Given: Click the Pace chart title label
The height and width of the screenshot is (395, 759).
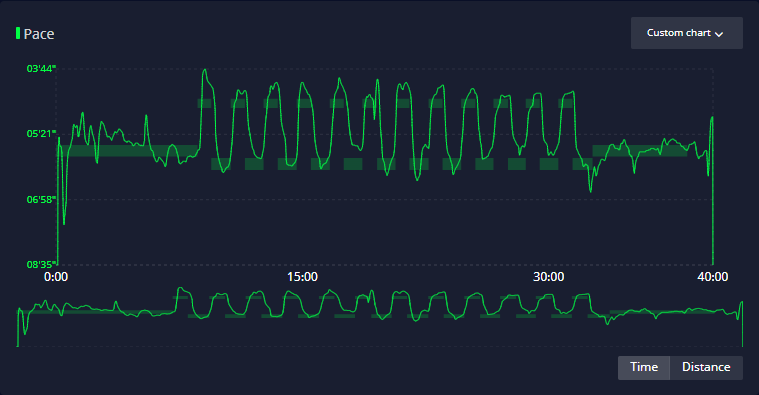Looking at the screenshot, I should pyautogui.click(x=39, y=34).
